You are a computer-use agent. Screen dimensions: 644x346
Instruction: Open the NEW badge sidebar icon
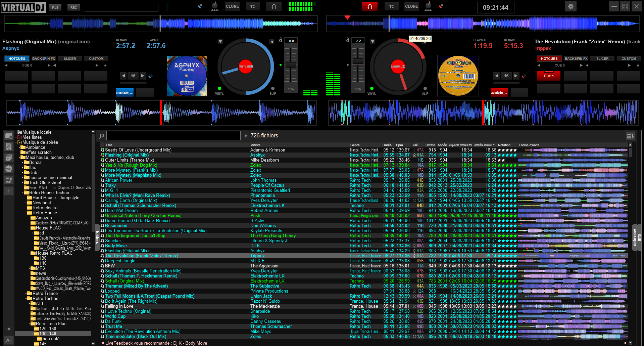point(9,169)
